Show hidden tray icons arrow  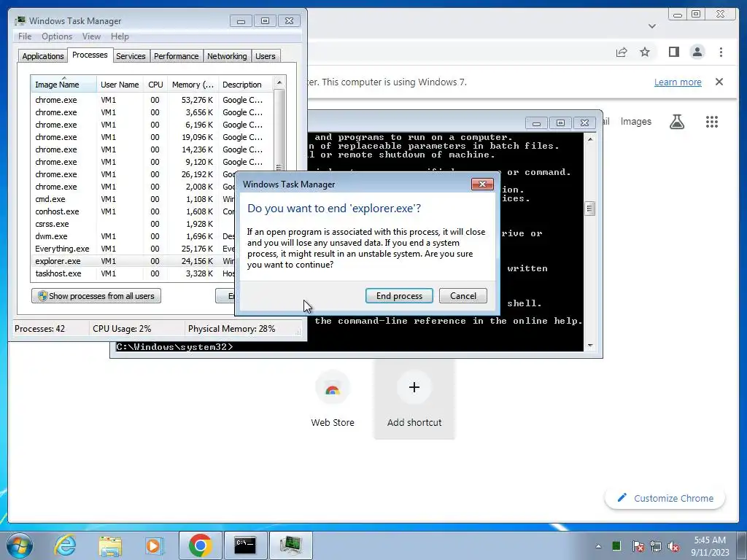tap(598, 546)
